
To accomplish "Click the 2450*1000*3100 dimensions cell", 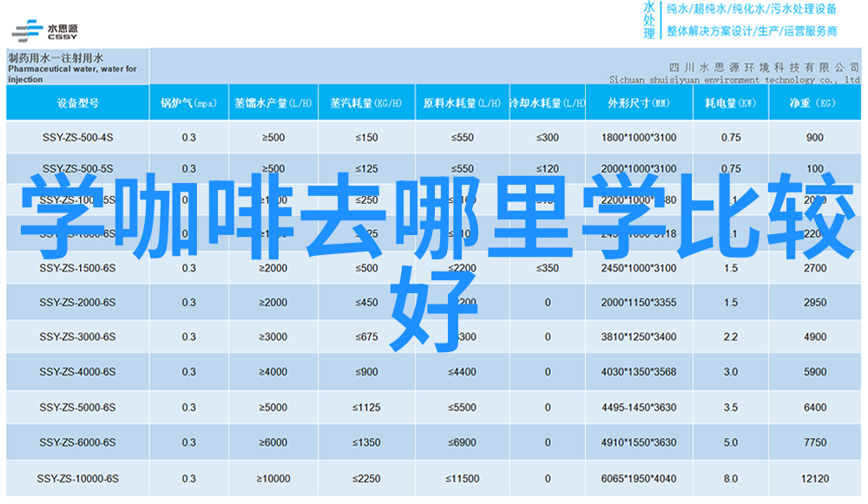I will coord(639,268).
